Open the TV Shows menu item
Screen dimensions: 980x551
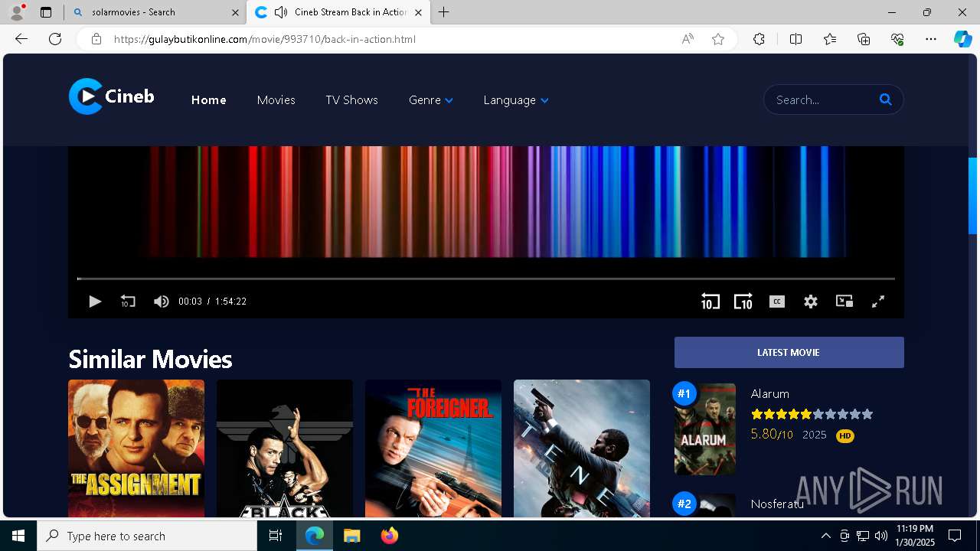click(x=351, y=100)
